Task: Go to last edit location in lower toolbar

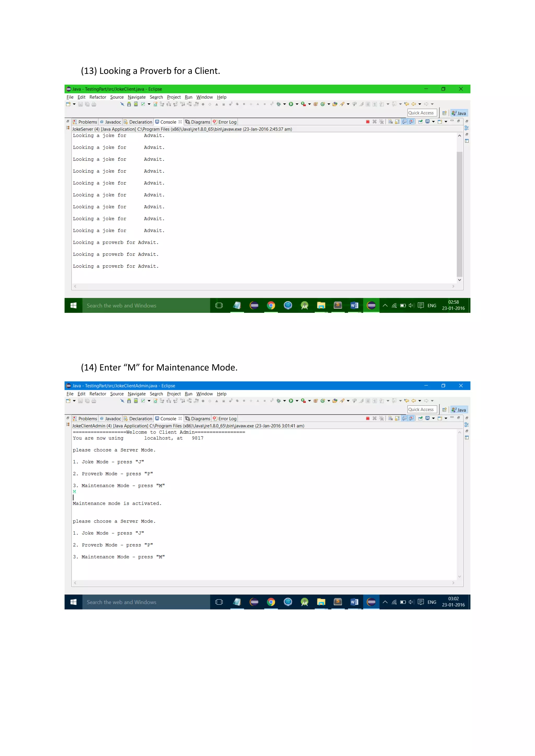Action: [406, 401]
